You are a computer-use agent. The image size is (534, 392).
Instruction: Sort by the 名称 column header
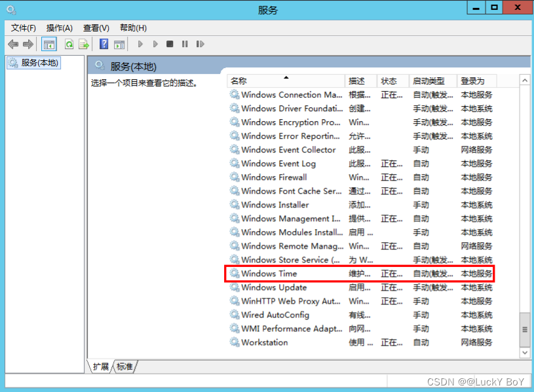coord(286,81)
